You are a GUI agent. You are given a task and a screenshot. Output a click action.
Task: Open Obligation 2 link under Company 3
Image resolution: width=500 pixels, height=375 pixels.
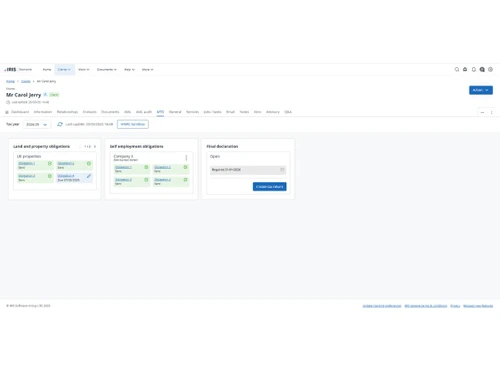click(162, 167)
